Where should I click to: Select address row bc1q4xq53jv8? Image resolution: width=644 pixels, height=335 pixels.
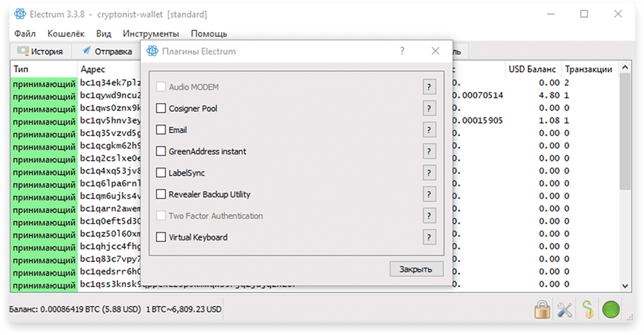pos(111,171)
